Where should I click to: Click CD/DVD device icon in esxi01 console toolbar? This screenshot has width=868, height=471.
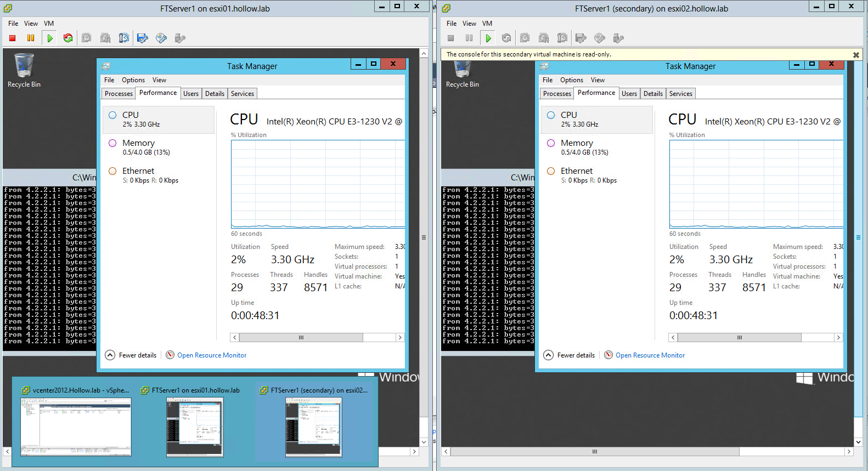pyautogui.click(x=161, y=38)
